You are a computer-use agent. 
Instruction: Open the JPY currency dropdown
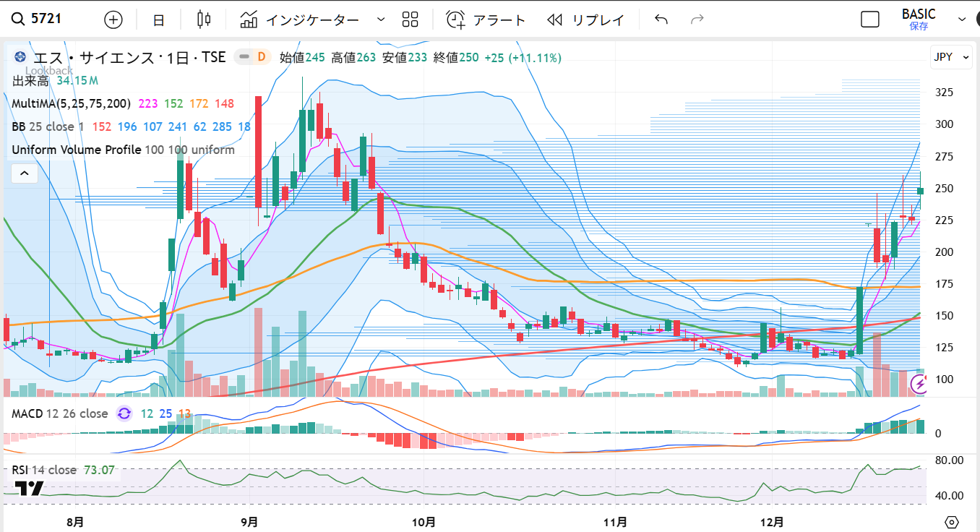(951, 57)
